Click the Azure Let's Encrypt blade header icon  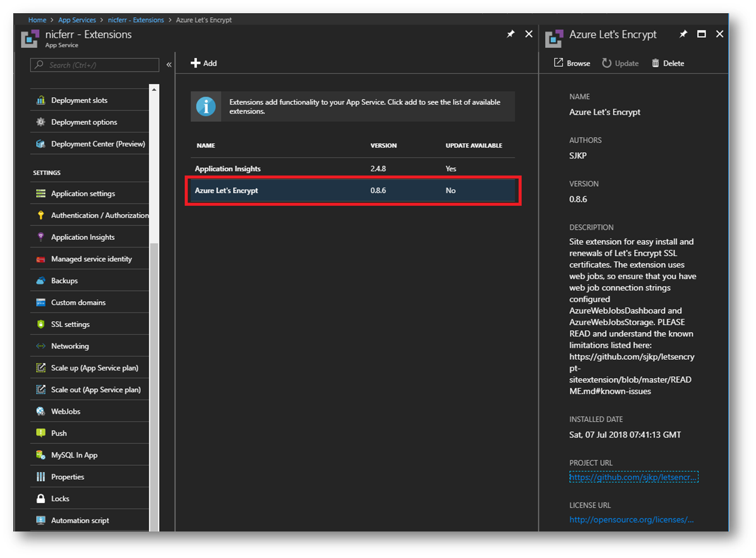tap(554, 39)
